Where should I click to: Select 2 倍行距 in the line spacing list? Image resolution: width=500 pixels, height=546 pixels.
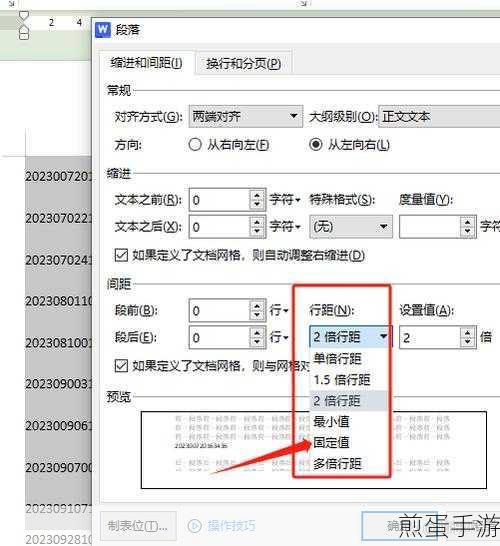click(348, 401)
